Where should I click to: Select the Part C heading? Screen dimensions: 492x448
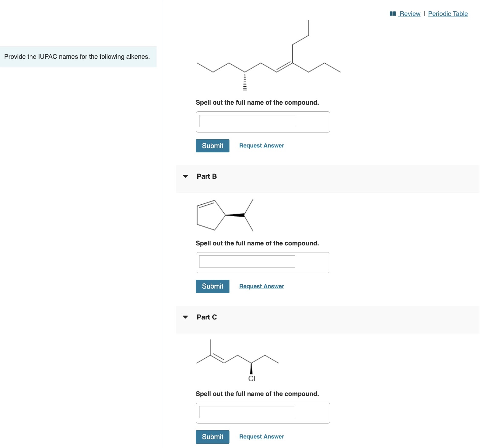pyautogui.click(x=206, y=317)
